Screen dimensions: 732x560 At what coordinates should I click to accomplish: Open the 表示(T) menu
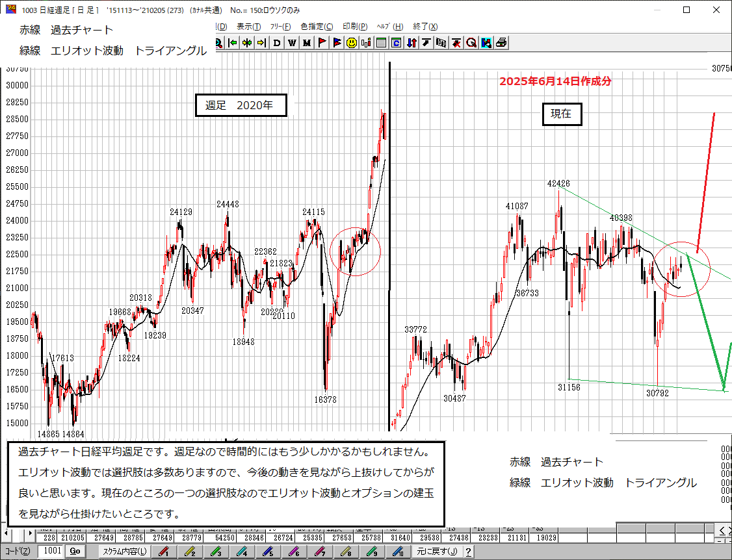click(248, 27)
